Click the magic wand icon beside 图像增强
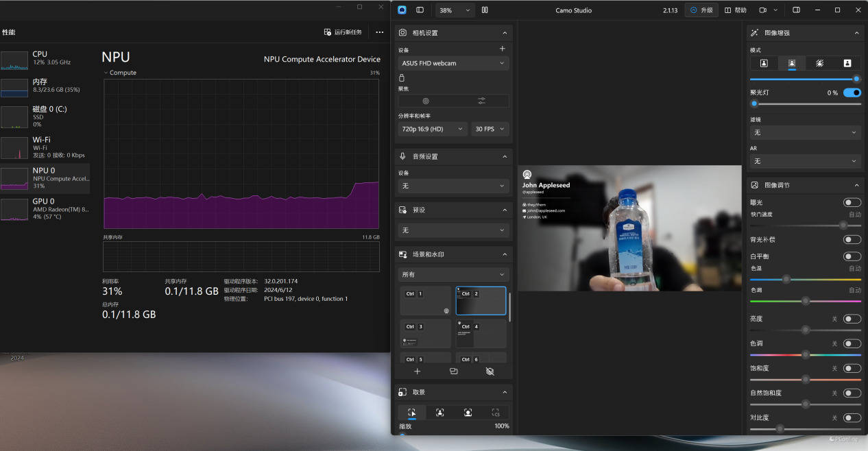This screenshot has height=451, width=868. click(755, 33)
